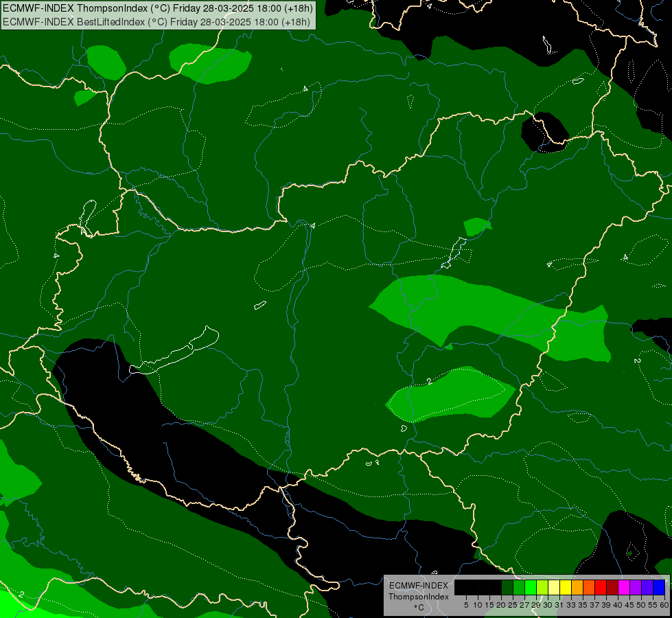The width and height of the screenshot is (672, 618).
Task: Click the legend tick label 35
Action: [583, 605]
